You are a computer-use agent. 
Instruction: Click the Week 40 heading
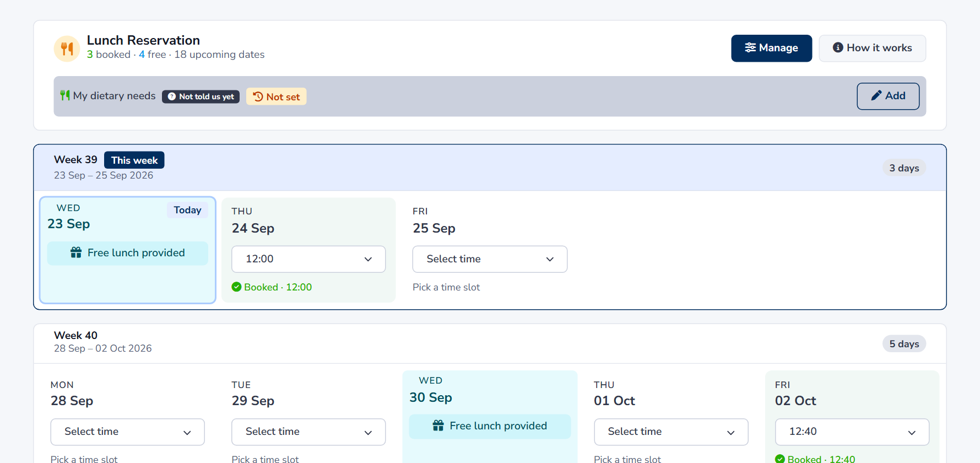tap(75, 335)
